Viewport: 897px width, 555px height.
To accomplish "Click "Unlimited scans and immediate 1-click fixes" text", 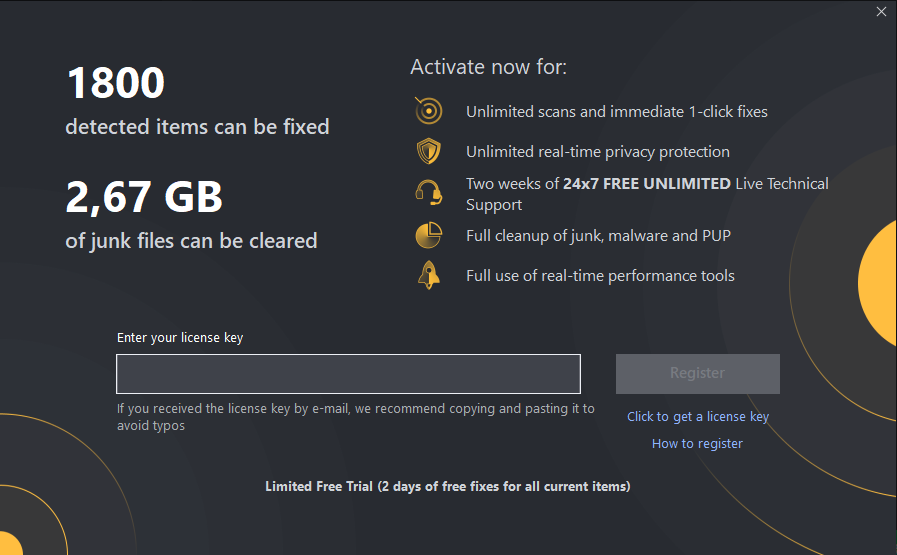I will coord(617,112).
